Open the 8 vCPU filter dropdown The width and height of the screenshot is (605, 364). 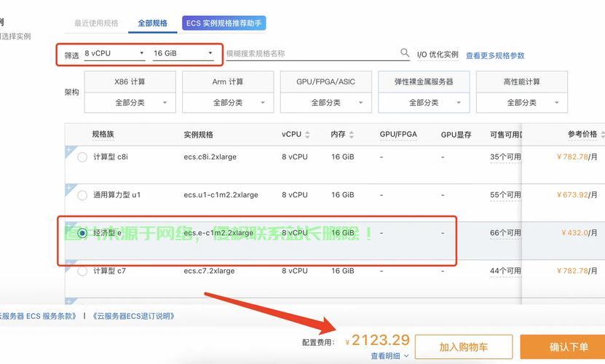114,53
